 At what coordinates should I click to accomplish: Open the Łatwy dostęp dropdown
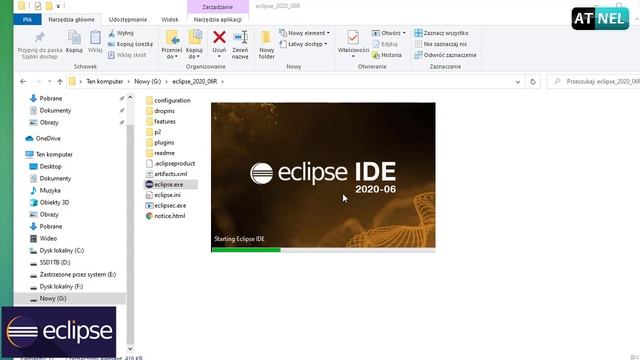[303, 44]
